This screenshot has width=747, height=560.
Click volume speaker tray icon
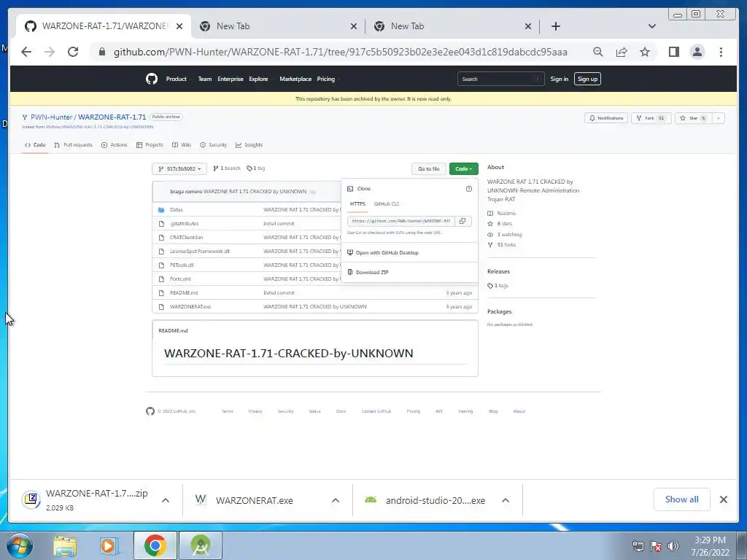673,546
